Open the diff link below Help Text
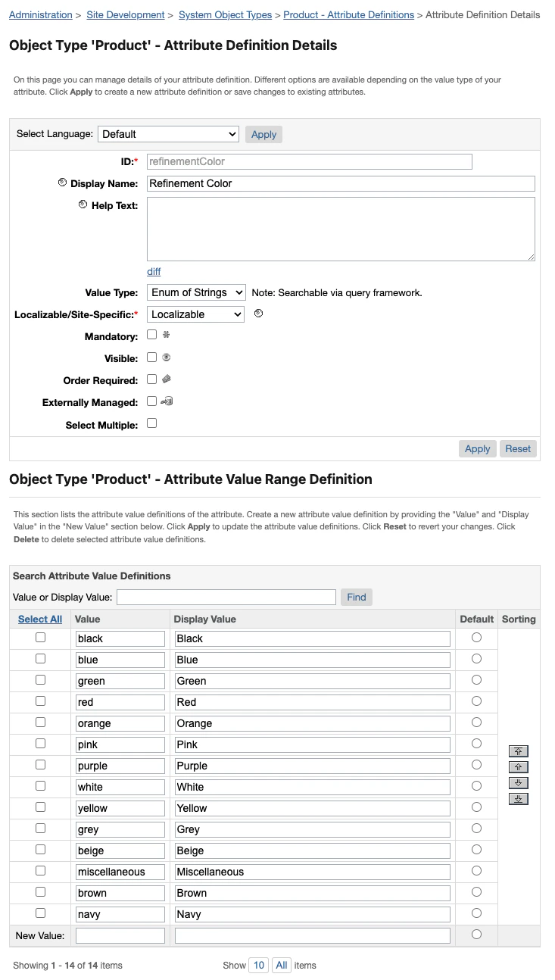The width and height of the screenshot is (555, 980). [154, 271]
